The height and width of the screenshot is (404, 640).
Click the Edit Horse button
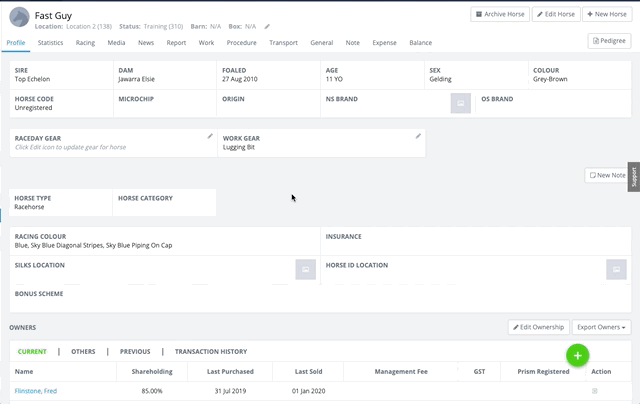pos(556,14)
